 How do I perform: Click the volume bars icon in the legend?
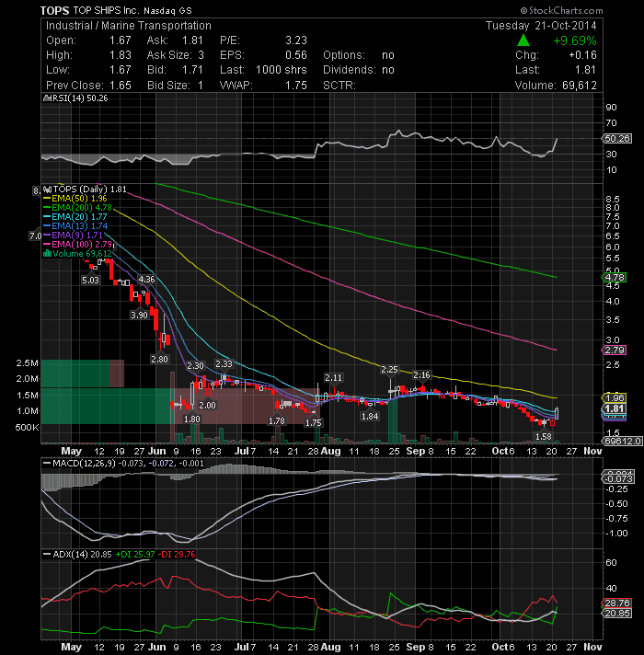(47, 254)
